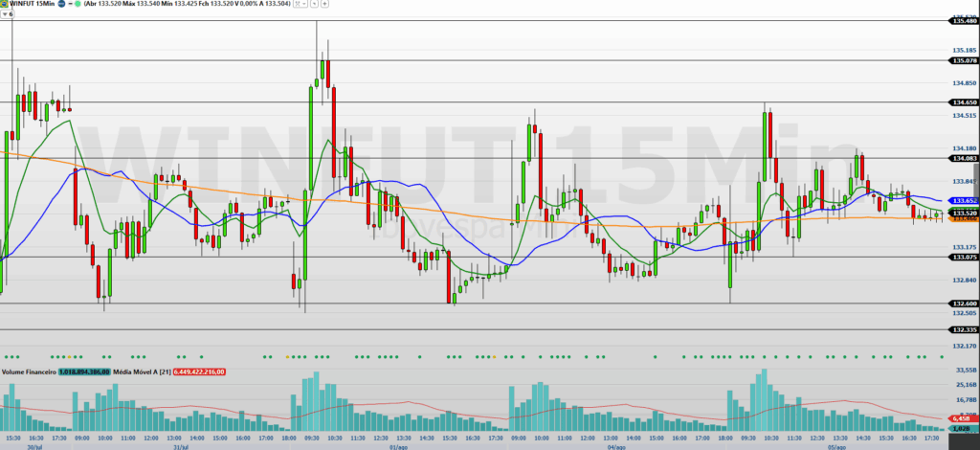
Task: Click the teal Volume Financeiro value 1.018.894.386,00
Action: (x=85, y=371)
